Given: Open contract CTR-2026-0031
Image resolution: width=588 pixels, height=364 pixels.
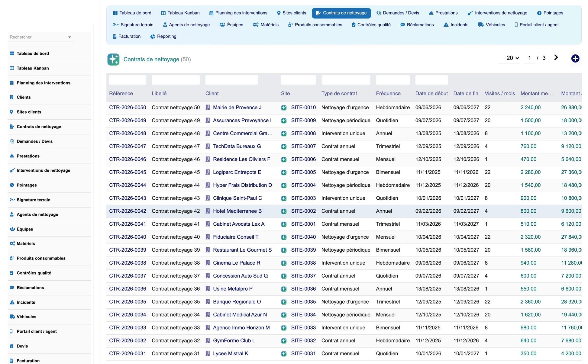Looking at the screenshot, I should pos(128,353).
